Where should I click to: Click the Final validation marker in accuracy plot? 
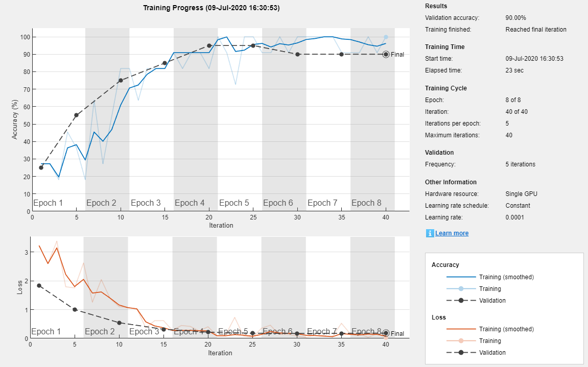[x=386, y=54]
